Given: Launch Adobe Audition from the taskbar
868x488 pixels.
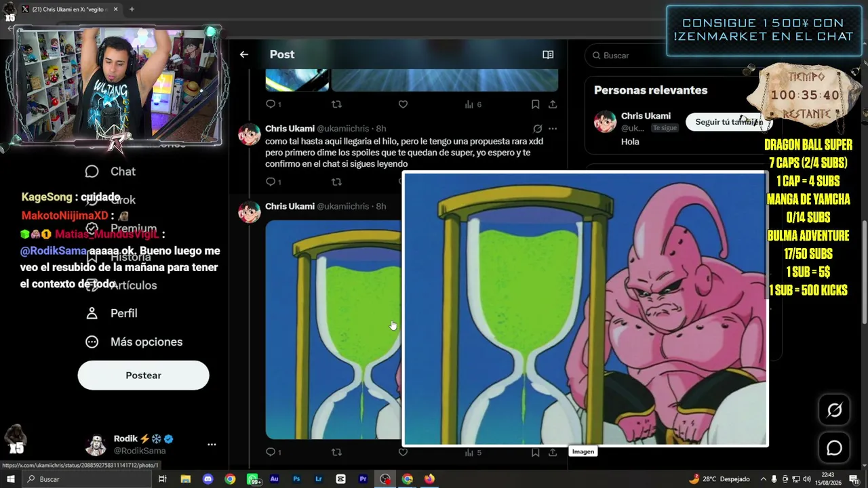Looking at the screenshot, I should point(275,479).
